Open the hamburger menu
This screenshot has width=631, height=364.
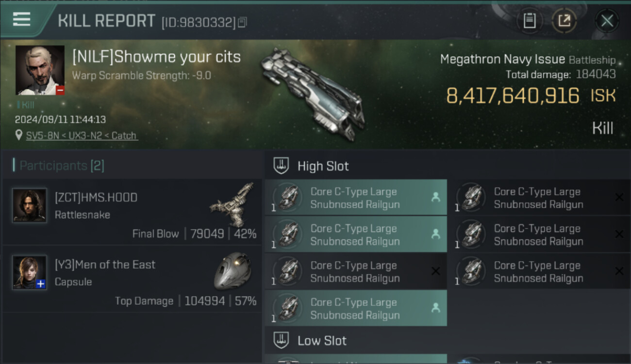tap(21, 20)
